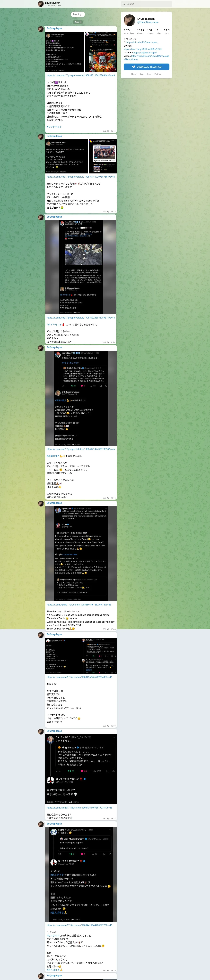This screenshot has height=980, width=210.
Task: Click the eye icon beside 272 views
Action: 108,131
